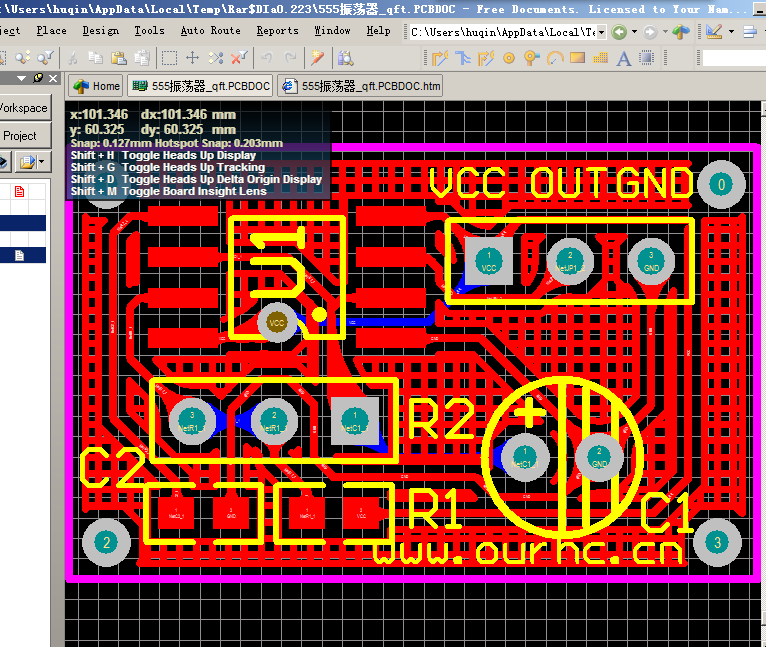The width and height of the screenshot is (766, 647).
Task: Click the Browse Components library icon
Action: click(x=345, y=59)
